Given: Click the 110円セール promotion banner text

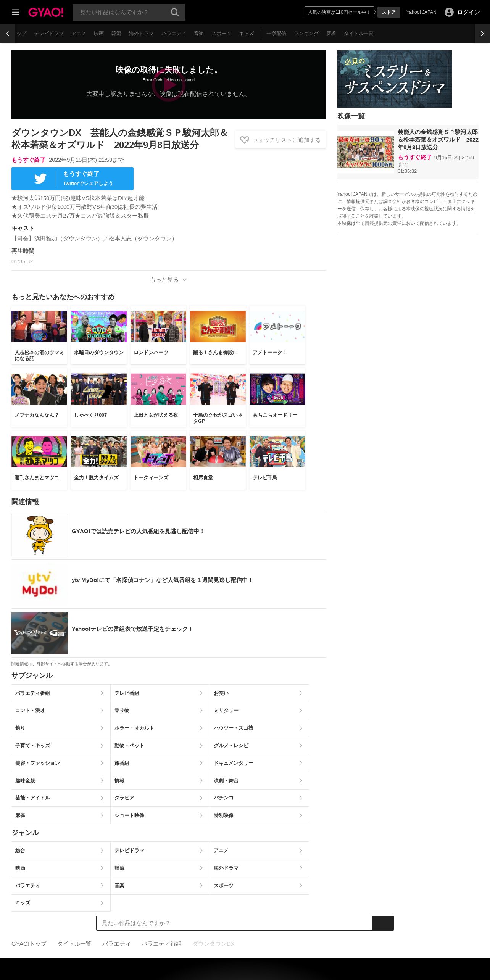Looking at the screenshot, I should (x=339, y=12).
